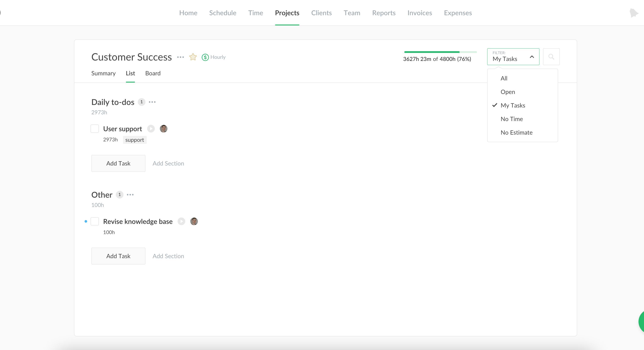
Task: Click the User support assignee avatar
Action: click(x=163, y=129)
